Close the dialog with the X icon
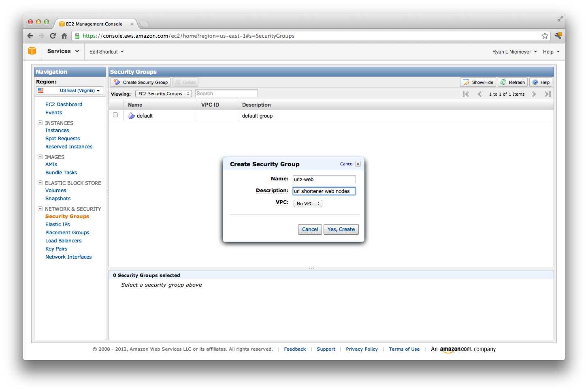 [358, 164]
